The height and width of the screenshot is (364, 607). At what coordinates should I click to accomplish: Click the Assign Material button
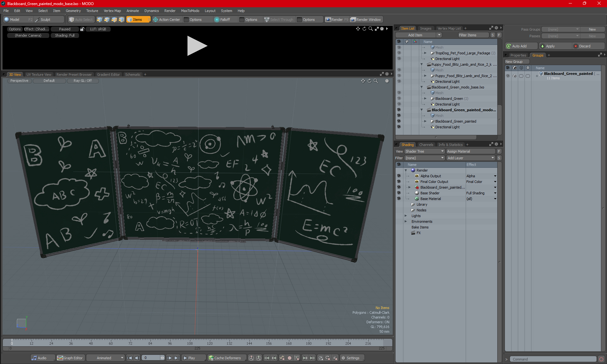tap(470, 151)
